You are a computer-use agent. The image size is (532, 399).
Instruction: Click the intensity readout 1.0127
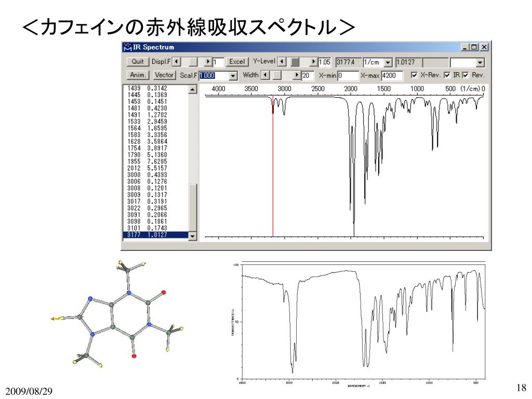408,62
